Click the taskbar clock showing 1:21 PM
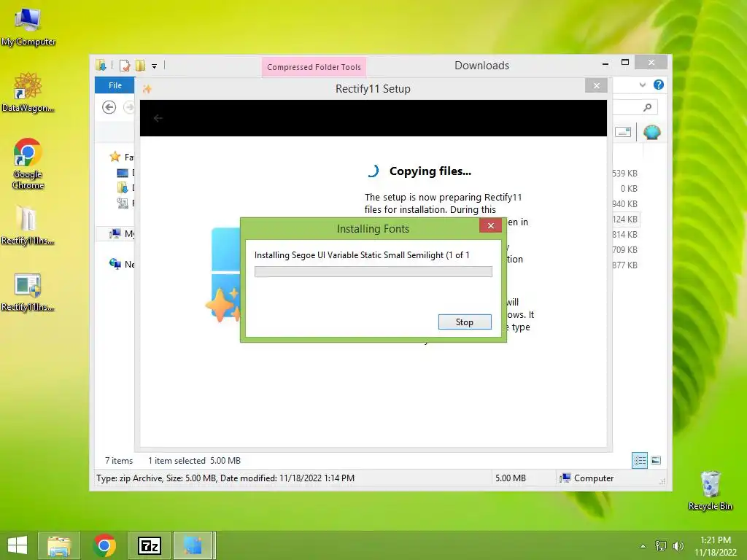 [x=716, y=546]
